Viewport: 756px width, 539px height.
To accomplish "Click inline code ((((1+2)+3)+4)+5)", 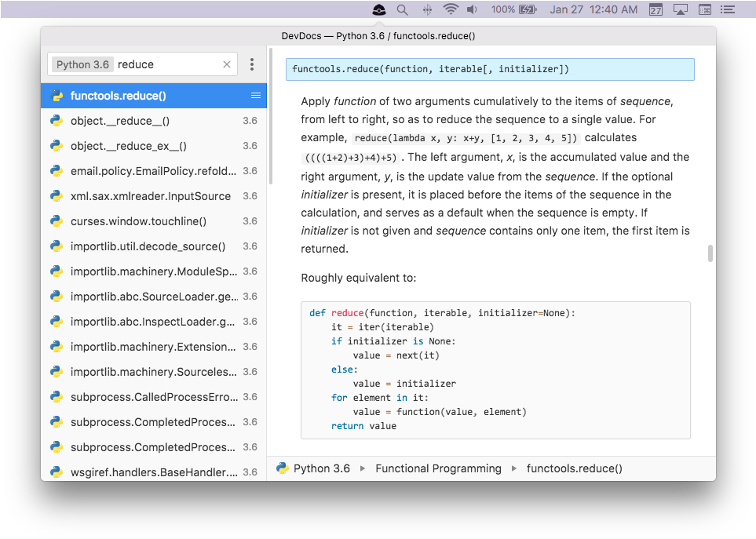I will point(350,158).
